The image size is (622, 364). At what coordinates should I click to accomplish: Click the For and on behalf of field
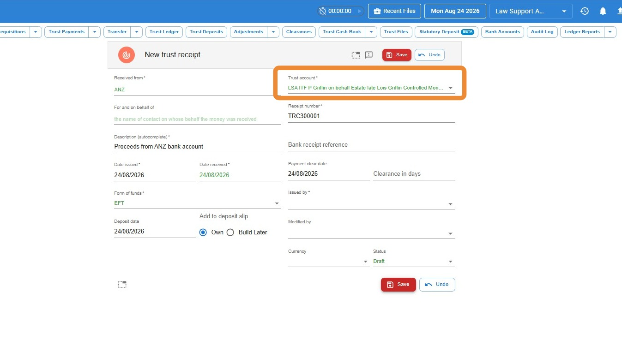click(x=198, y=119)
